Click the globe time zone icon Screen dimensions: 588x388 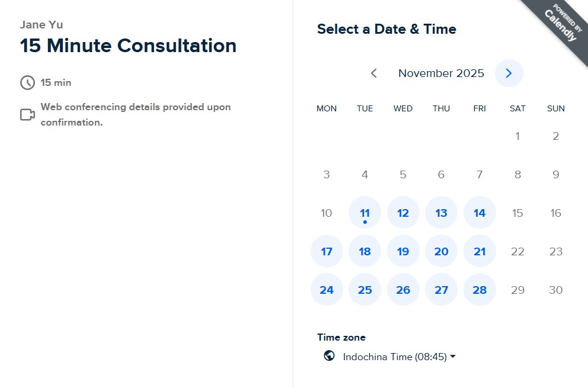[x=329, y=356]
